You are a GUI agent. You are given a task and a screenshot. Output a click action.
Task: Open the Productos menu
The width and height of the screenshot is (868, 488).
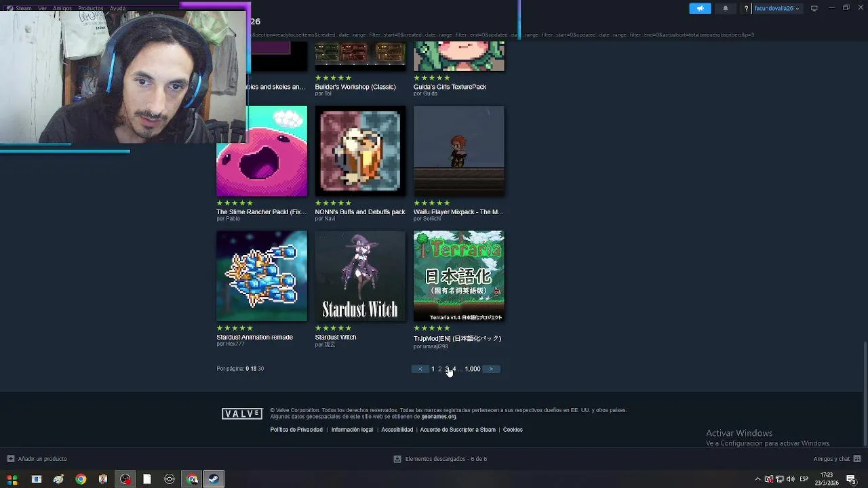point(90,8)
